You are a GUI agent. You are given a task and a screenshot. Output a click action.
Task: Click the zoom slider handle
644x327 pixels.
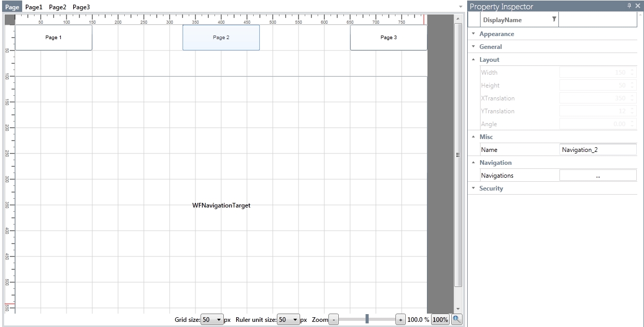click(367, 319)
